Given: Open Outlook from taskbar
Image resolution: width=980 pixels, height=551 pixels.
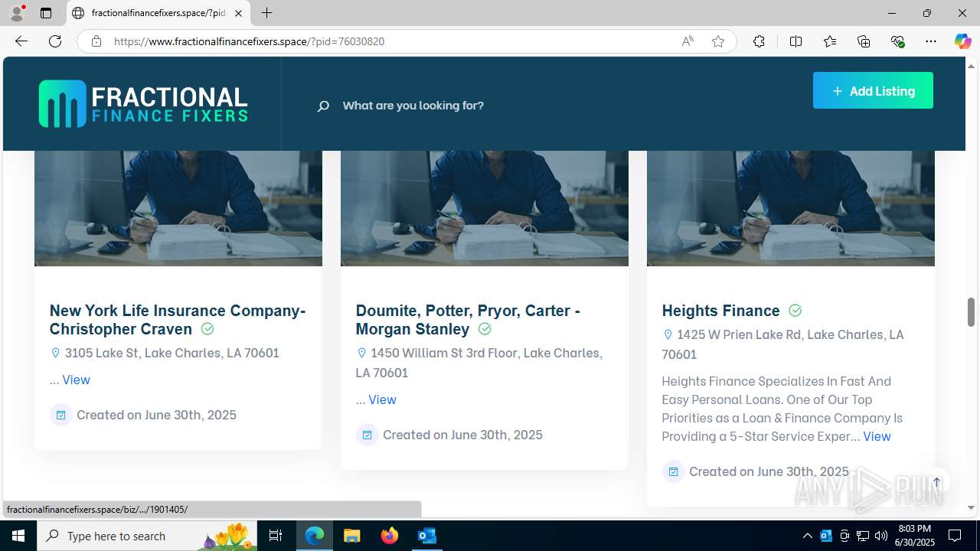Looking at the screenshot, I should pos(427,536).
